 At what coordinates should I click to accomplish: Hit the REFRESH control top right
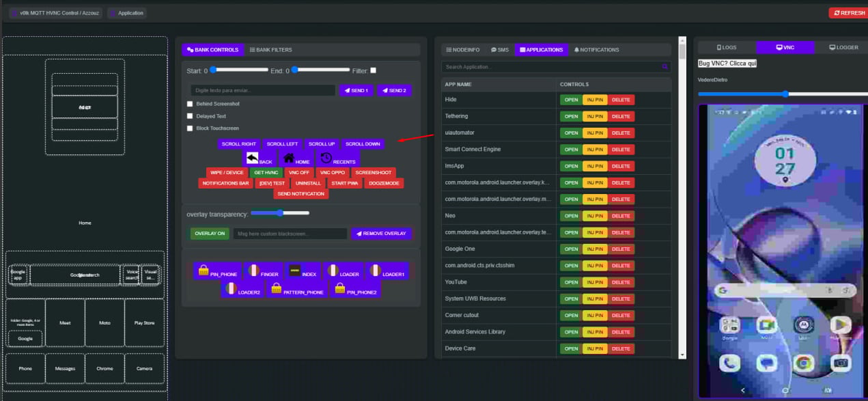(848, 12)
